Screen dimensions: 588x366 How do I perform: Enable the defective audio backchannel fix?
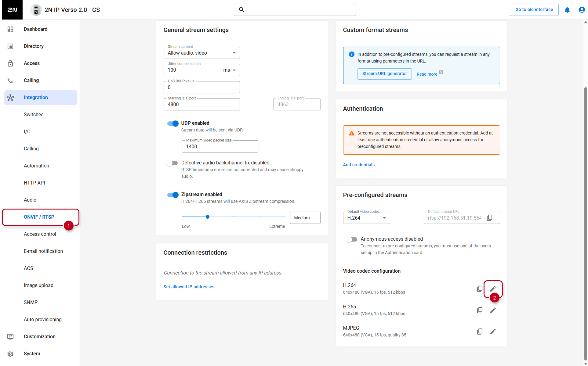coord(172,163)
